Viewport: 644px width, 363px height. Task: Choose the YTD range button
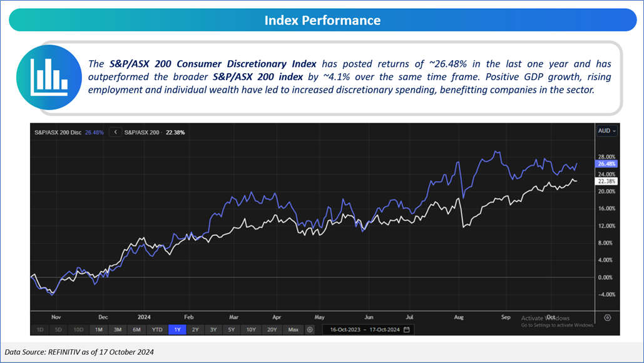[x=157, y=330]
